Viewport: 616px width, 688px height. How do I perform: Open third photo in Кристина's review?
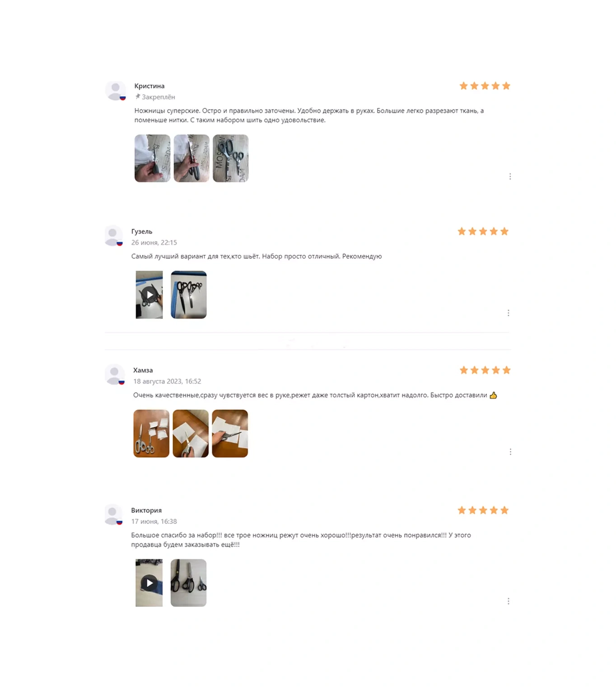(x=231, y=158)
